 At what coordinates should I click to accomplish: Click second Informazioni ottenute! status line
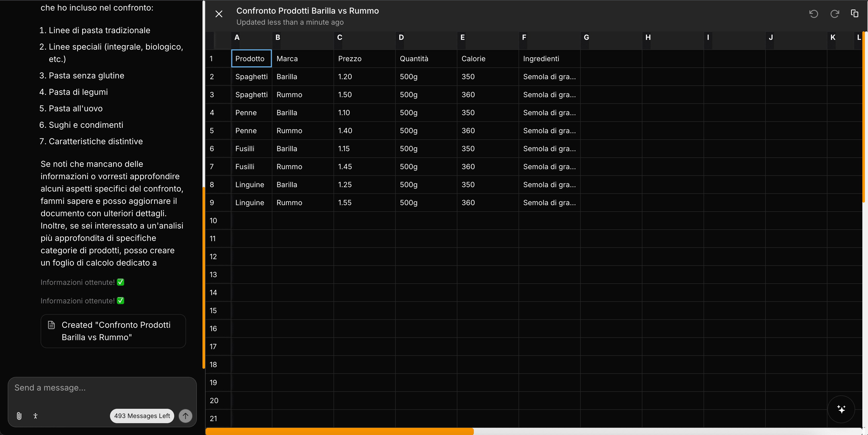coord(82,301)
